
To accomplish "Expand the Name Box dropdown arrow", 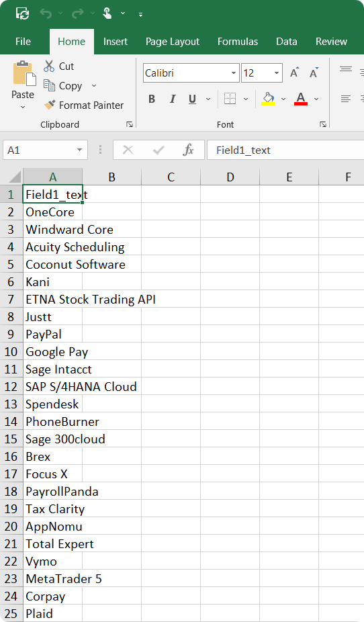I will [x=79, y=150].
